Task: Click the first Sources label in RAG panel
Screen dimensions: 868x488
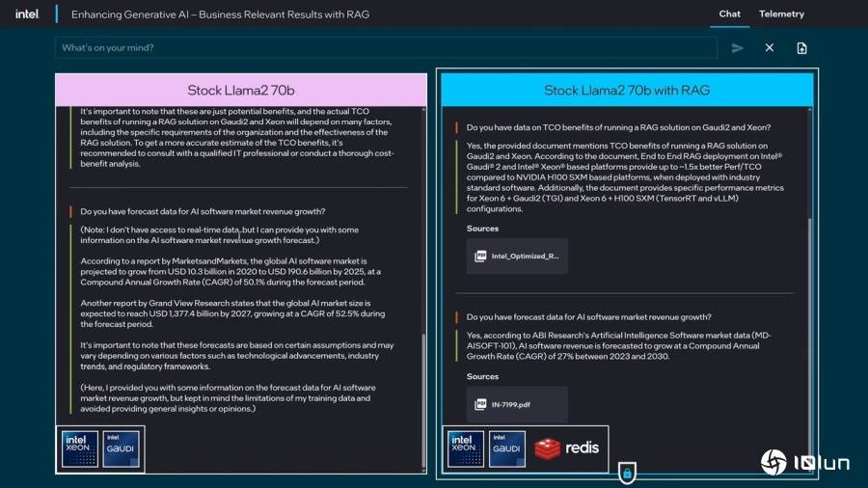Action: click(482, 229)
